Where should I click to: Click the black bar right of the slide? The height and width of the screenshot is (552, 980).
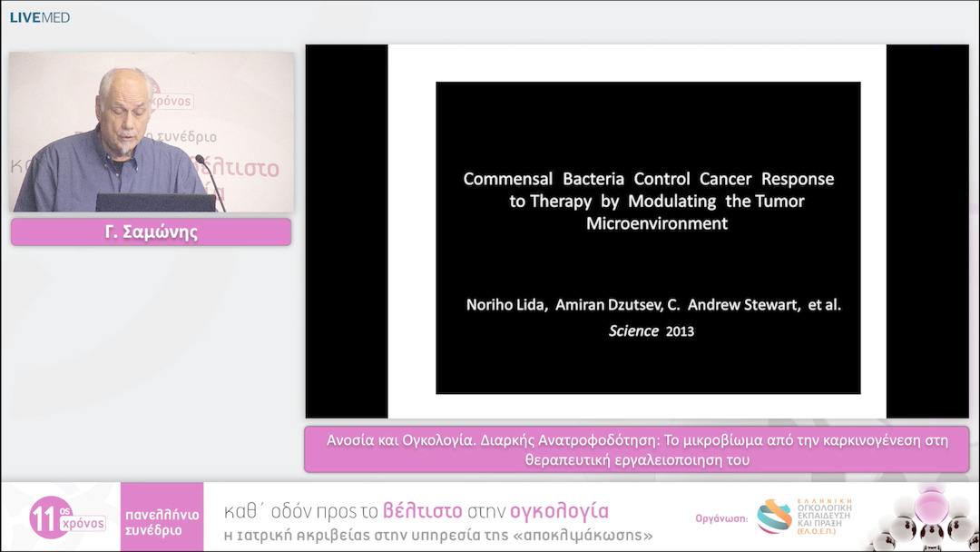(926, 231)
